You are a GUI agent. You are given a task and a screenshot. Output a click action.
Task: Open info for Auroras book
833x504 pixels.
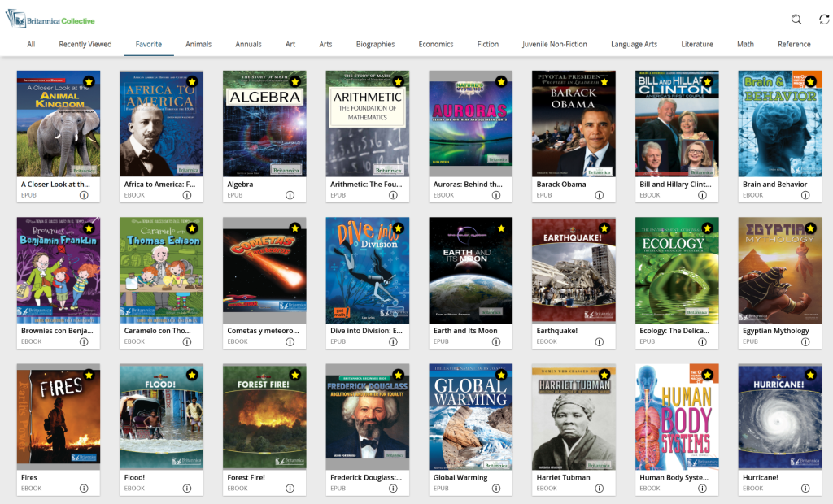coord(496,195)
